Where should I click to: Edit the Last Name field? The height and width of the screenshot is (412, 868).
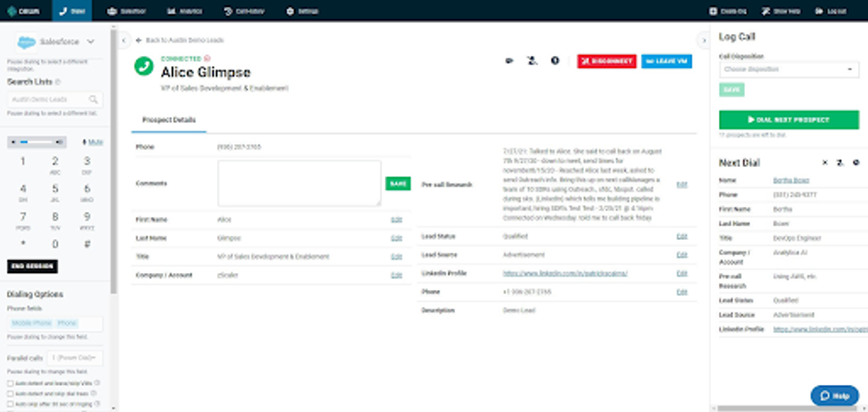[x=397, y=238]
